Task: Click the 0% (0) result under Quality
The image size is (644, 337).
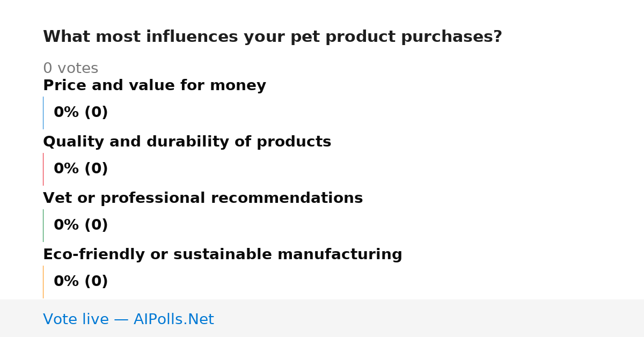Action: 81,169
